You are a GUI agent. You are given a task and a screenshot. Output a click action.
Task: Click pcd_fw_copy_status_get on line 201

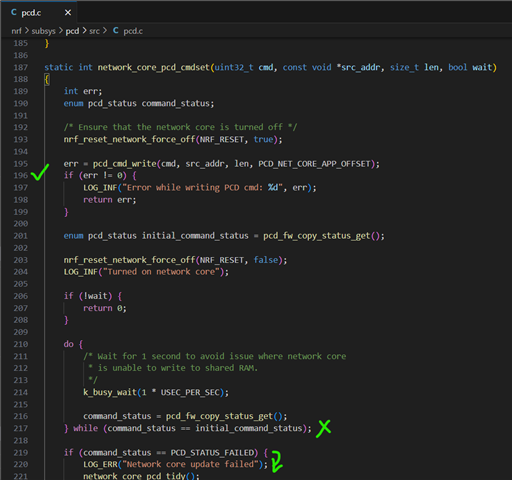tap(317, 236)
